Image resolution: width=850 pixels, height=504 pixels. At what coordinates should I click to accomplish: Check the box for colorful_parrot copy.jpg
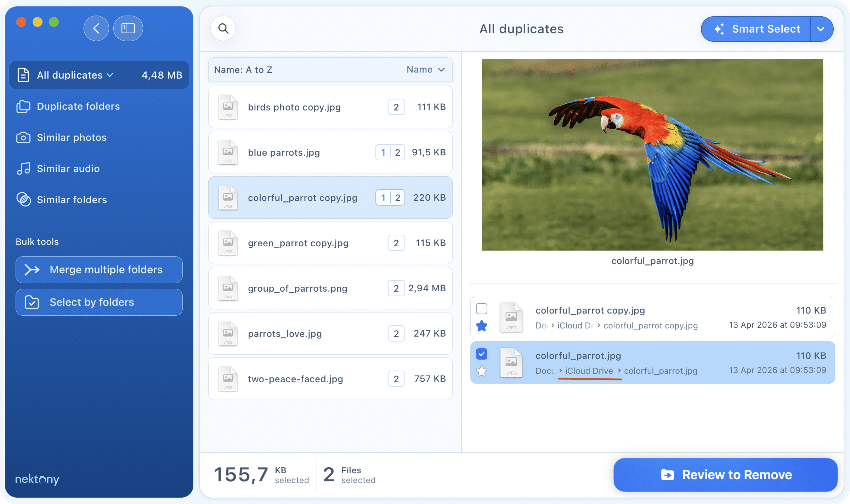[481, 309]
